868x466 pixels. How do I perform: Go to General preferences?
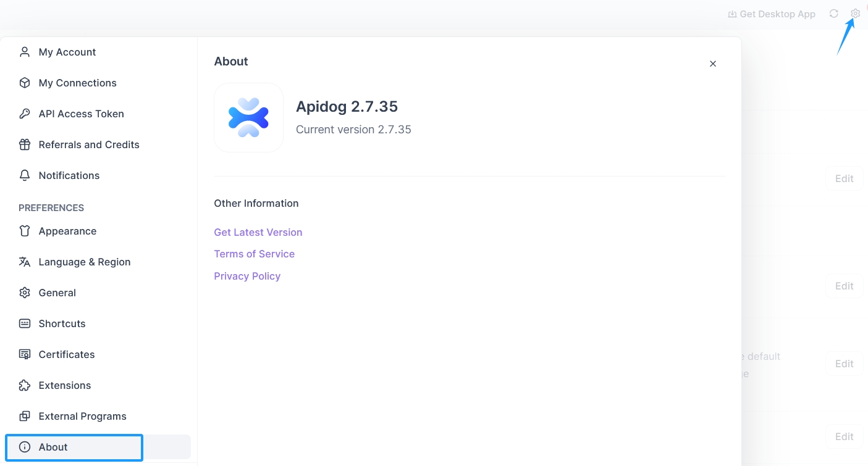(57, 293)
